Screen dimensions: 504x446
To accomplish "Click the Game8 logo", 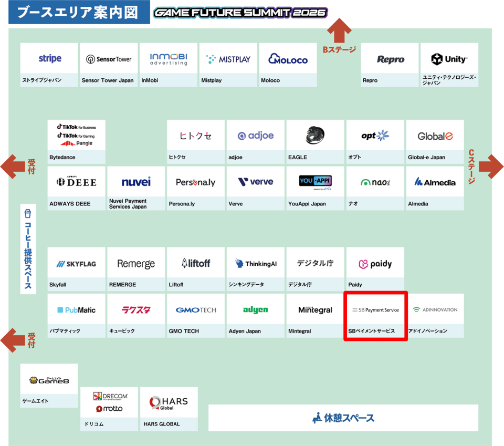I will point(49,380).
